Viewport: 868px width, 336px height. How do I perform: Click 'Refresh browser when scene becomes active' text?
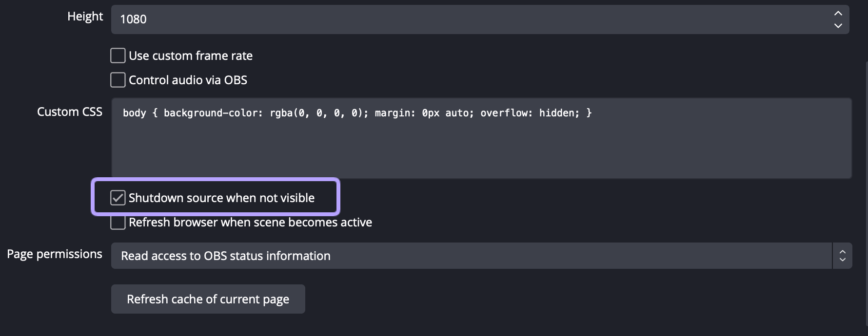point(250,223)
